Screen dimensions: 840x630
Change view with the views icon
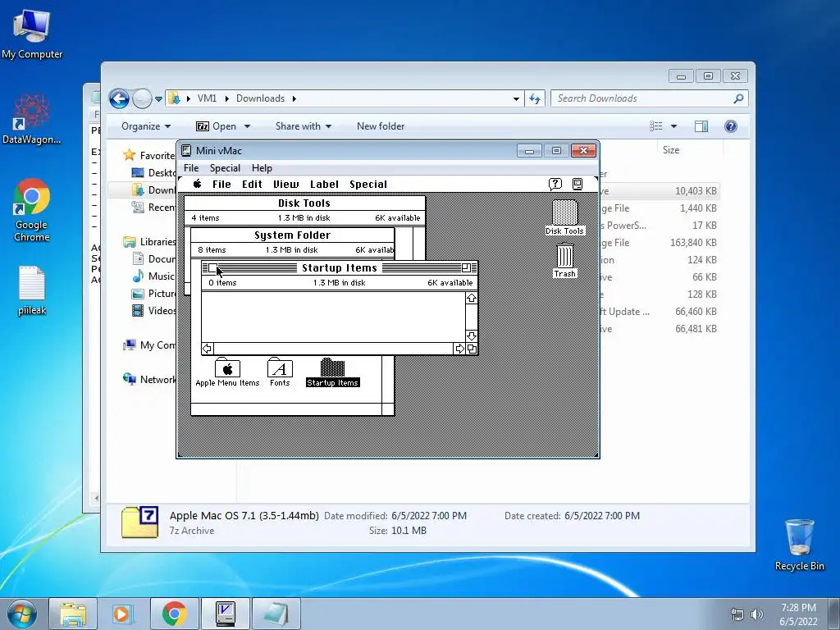click(656, 126)
